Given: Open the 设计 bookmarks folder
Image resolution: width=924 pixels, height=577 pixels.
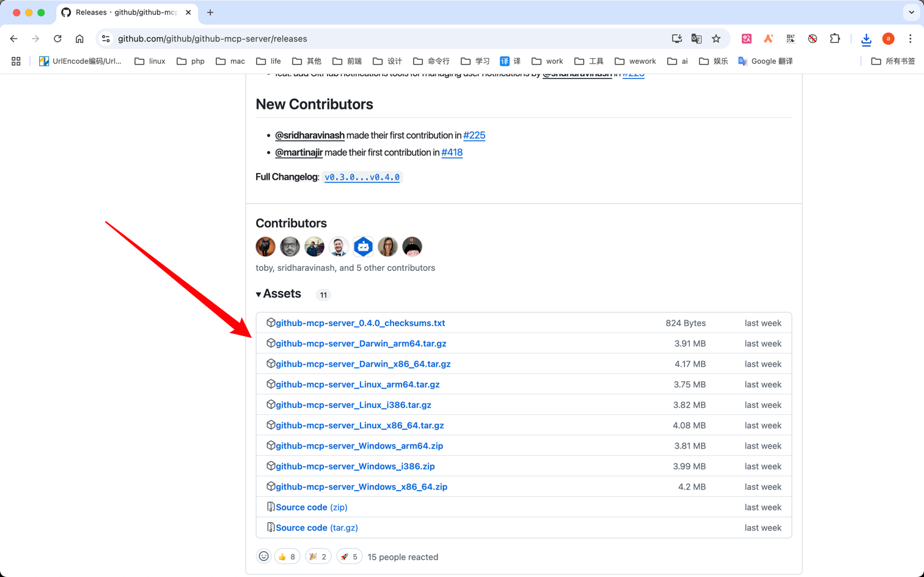Looking at the screenshot, I should pyautogui.click(x=387, y=61).
